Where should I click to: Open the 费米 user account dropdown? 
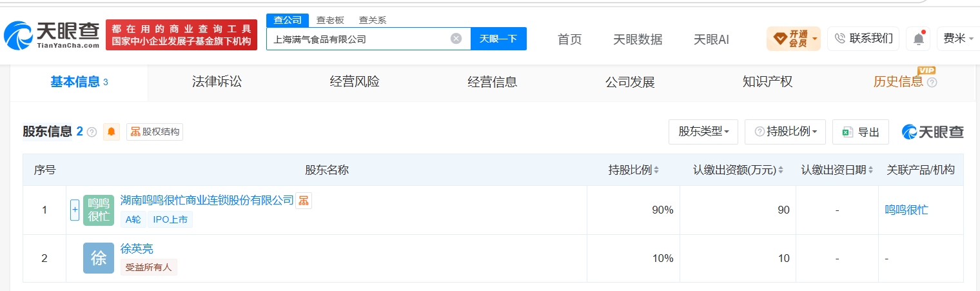point(958,39)
